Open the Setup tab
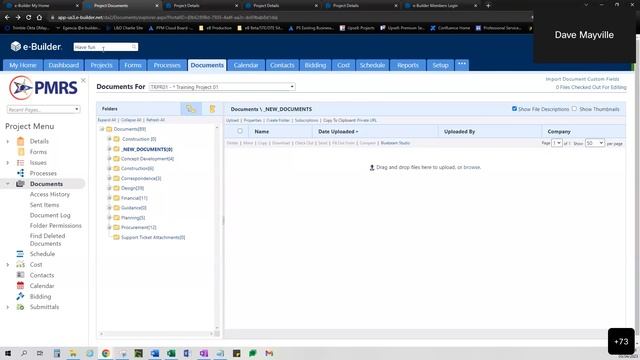This screenshot has height=360, width=640. tap(440, 65)
